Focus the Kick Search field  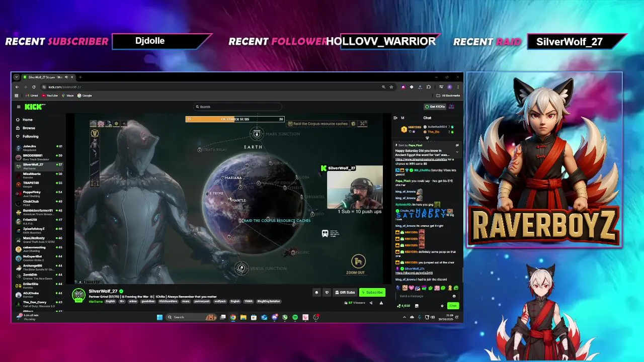pyautogui.click(x=238, y=107)
